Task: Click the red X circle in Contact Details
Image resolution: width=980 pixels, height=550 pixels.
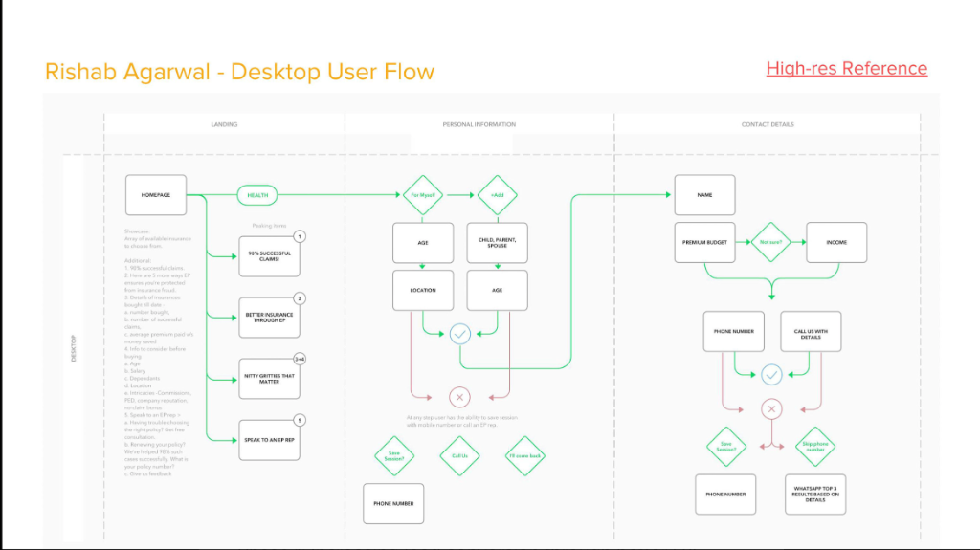Action: coord(771,409)
